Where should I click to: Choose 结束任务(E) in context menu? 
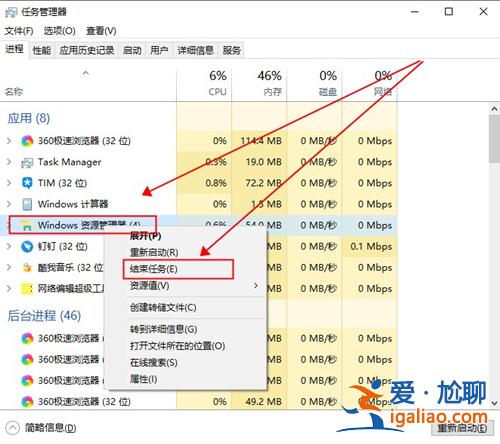pos(185,269)
